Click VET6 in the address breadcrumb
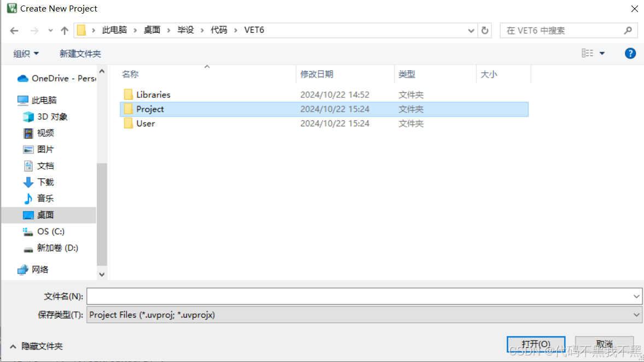 tap(254, 30)
